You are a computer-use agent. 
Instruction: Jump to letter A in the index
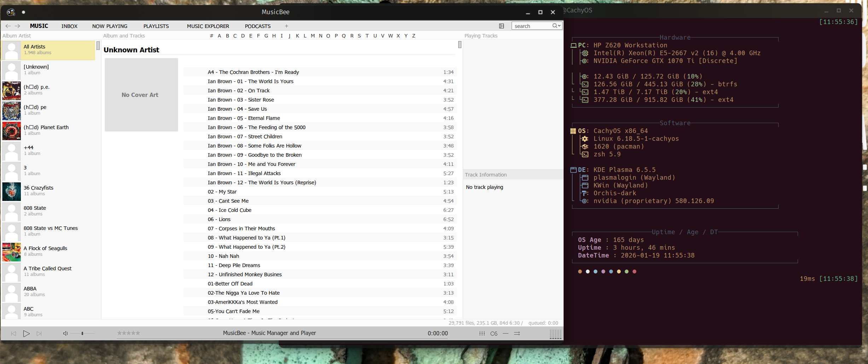219,36
